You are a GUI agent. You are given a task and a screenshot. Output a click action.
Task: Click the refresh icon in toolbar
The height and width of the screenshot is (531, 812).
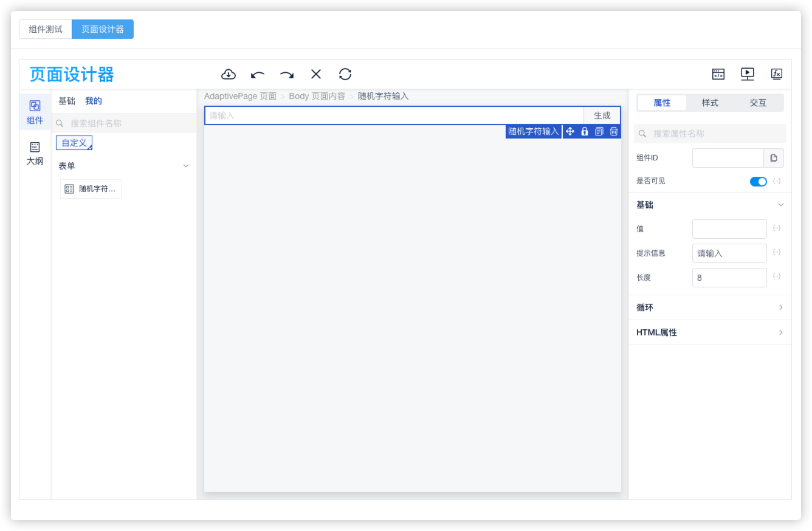coord(345,74)
